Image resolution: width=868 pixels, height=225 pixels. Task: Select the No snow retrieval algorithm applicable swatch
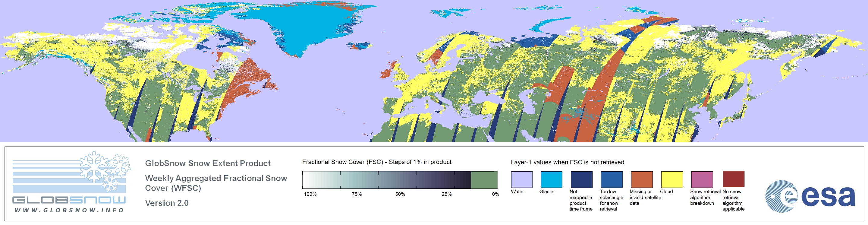click(733, 179)
